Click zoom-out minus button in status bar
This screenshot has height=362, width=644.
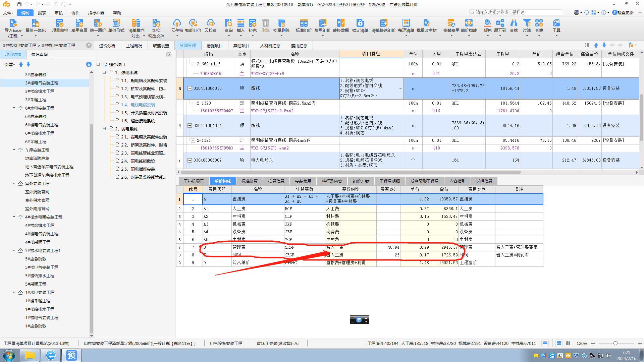coord(593,343)
